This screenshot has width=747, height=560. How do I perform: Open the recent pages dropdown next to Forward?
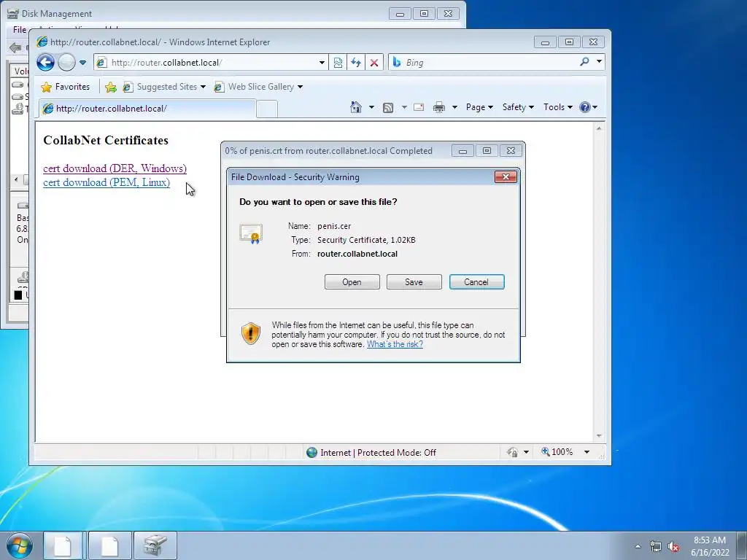point(83,63)
